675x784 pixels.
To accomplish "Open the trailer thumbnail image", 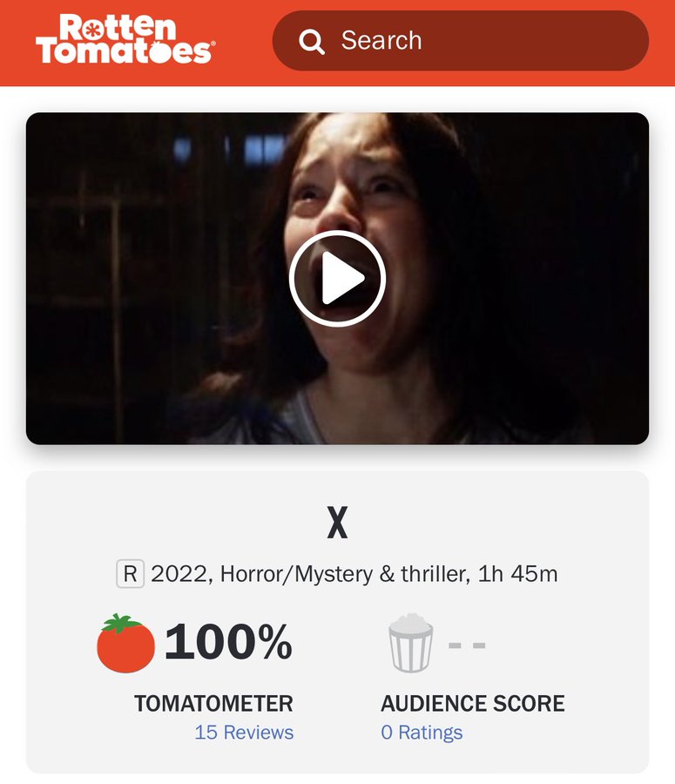I will (x=338, y=279).
